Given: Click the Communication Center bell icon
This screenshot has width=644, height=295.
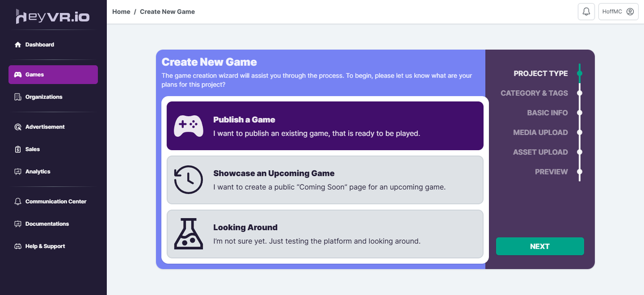Looking at the screenshot, I should (18, 202).
